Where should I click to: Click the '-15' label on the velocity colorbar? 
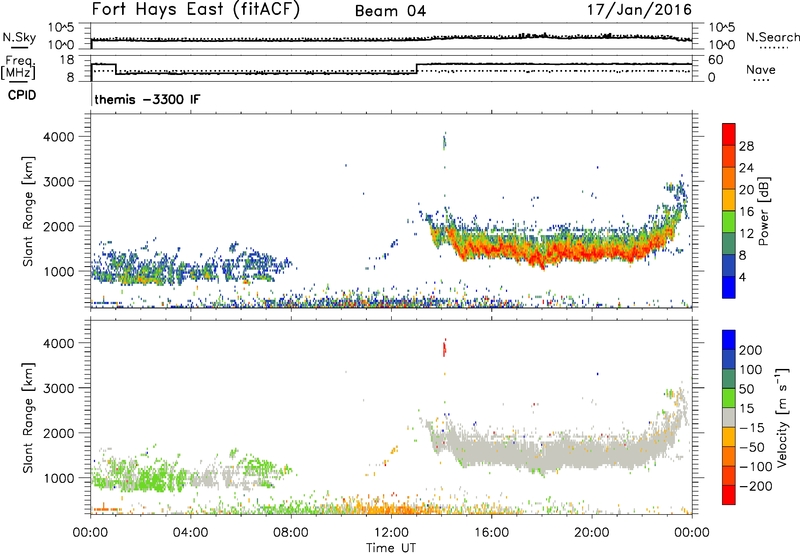coord(752,428)
